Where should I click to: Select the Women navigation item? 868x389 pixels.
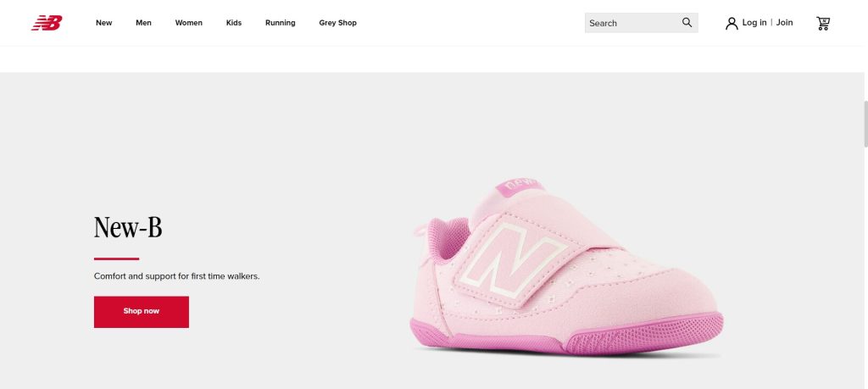(x=188, y=23)
